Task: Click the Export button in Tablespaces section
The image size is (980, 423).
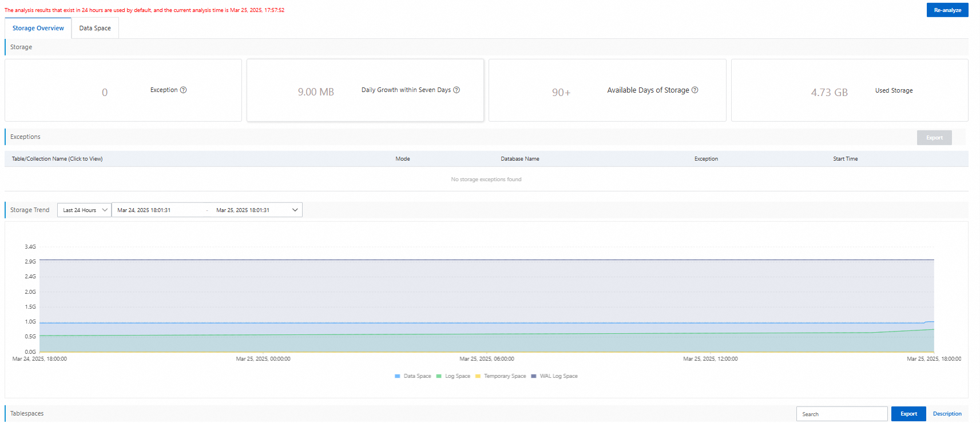Action: [908, 414]
